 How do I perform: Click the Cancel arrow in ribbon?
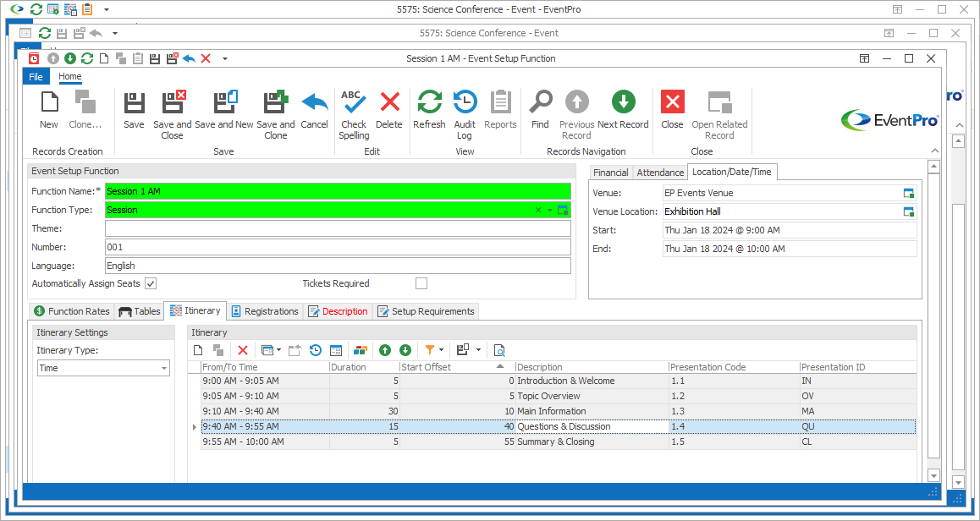pos(314,109)
